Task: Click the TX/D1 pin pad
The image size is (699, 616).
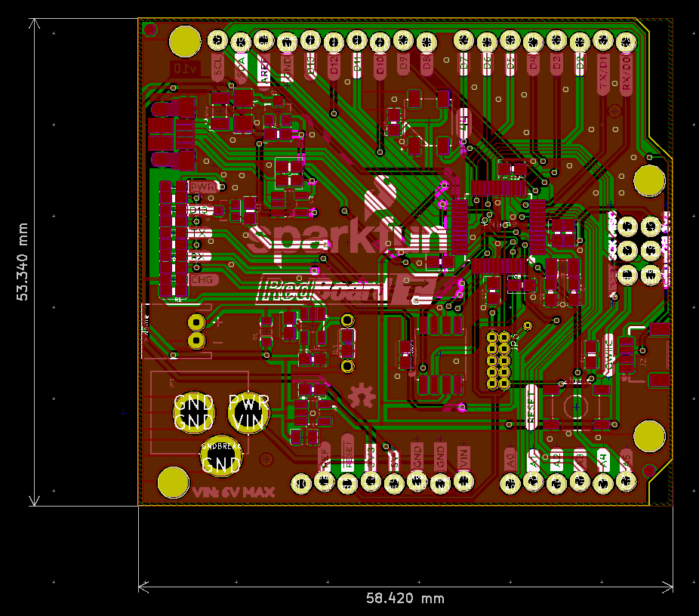Action: (603, 40)
